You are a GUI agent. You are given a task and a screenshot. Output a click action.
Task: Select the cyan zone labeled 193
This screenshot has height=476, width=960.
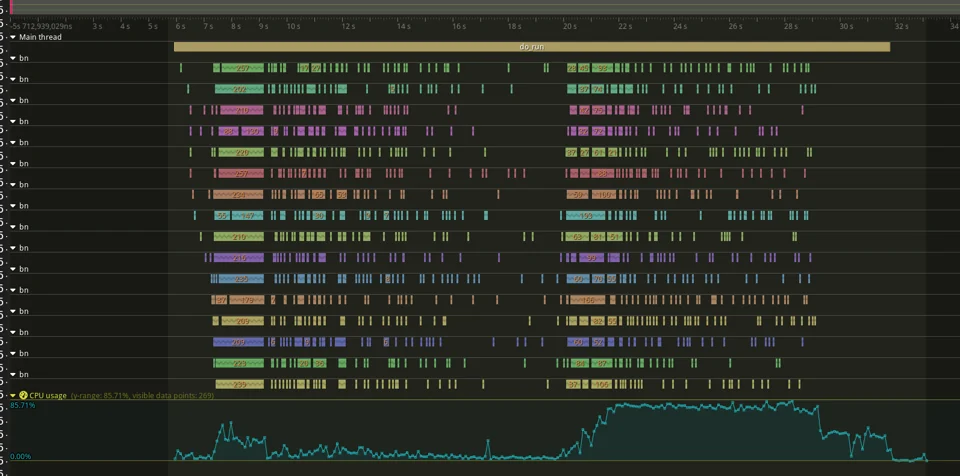point(585,216)
